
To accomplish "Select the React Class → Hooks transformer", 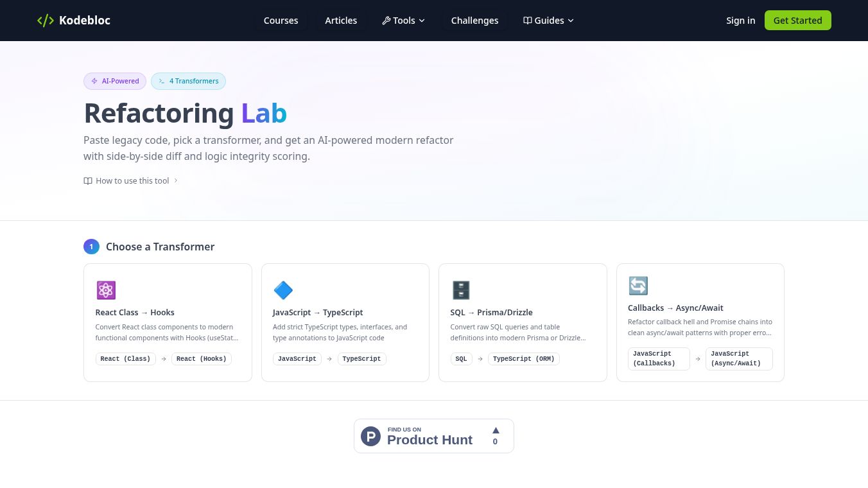I will [x=168, y=322].
